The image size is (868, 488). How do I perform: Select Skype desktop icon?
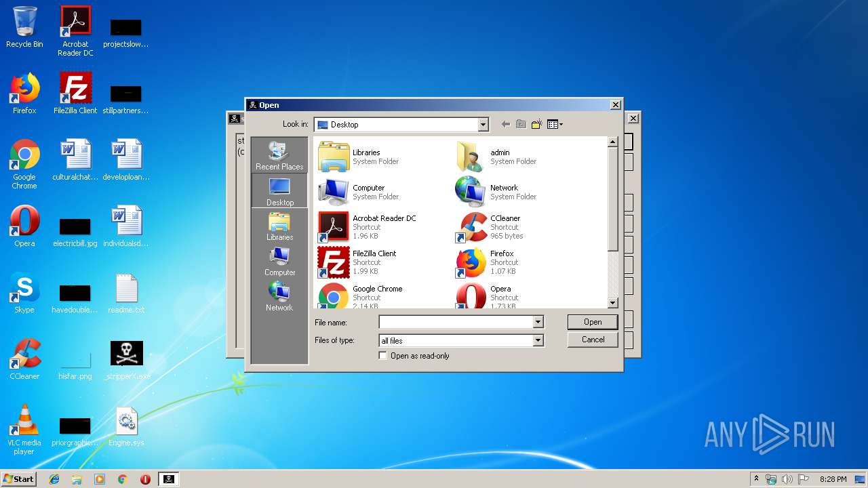point(24,293)
